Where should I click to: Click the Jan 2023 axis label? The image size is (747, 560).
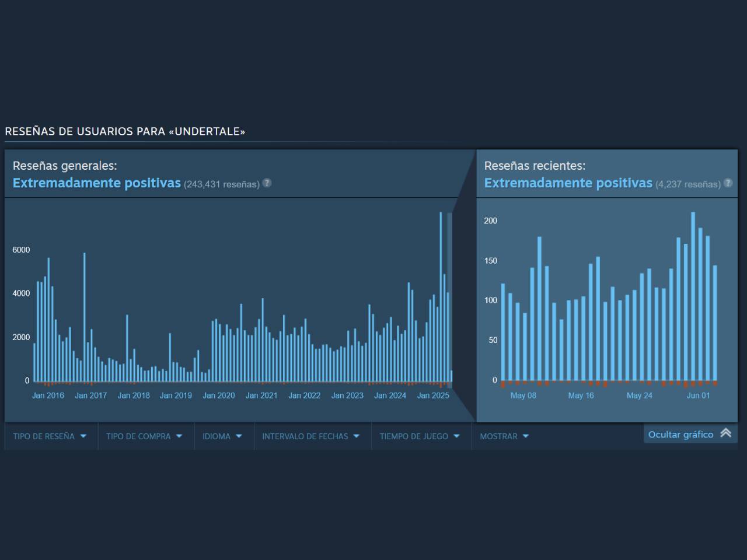point(347,395)
